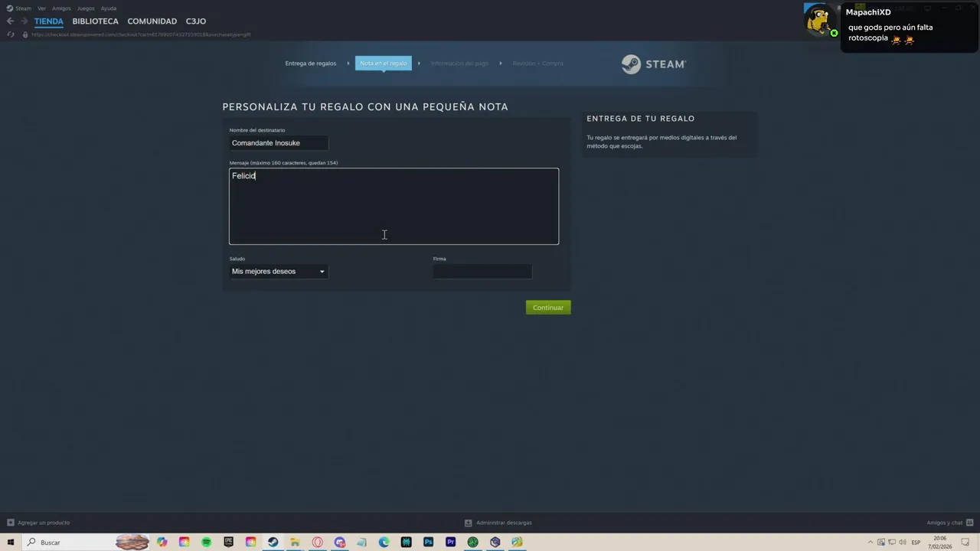Image resolution: width=980 pixels, height=551 pixels.
Task: Click the Steam forward navigation arrow
Action: click(24, 21)
